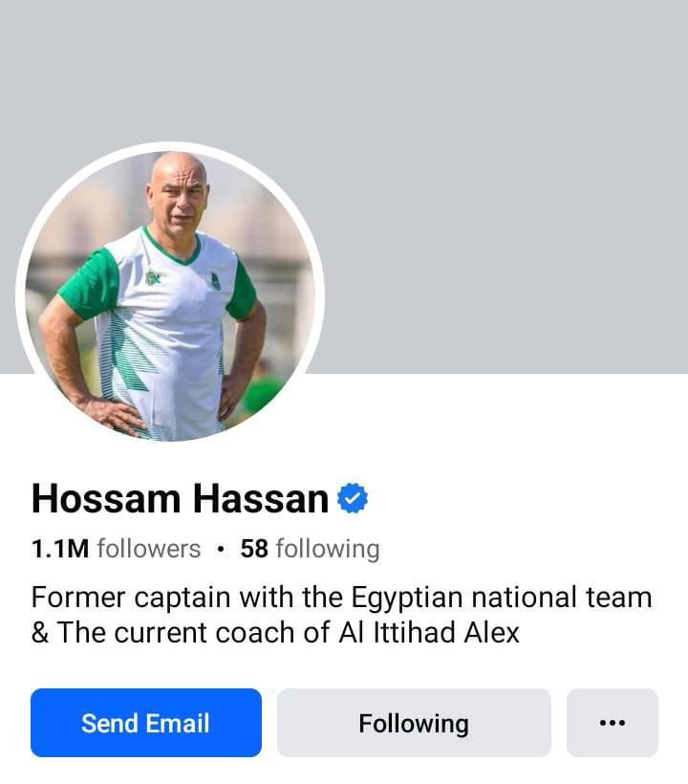Screen dimensions: 688x784
Task: Open Hossam Hassan's circular profile picture
Action: click(170, 296)
